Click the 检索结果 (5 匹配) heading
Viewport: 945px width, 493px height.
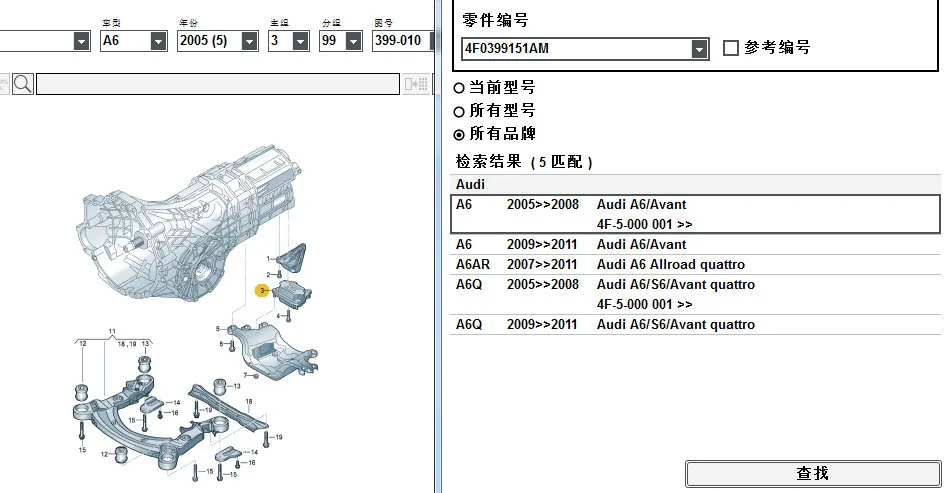[524, 162]
